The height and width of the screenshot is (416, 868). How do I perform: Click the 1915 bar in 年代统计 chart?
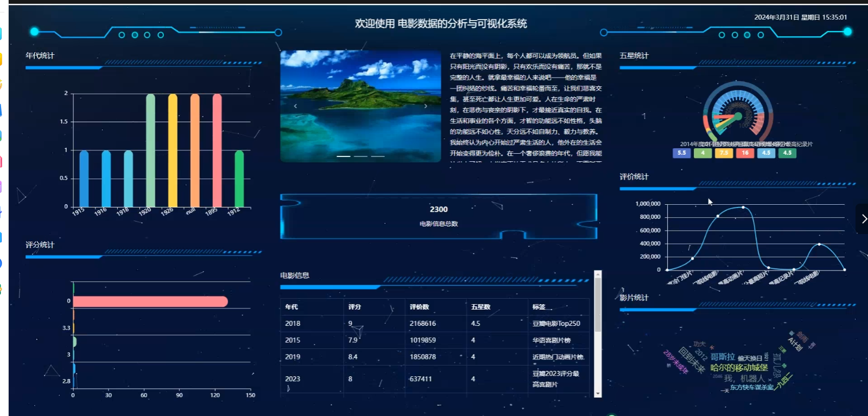(84, 179)
